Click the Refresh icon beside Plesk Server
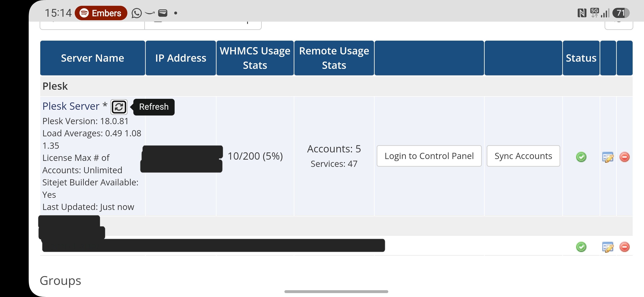Image resolution: width=644 pixels, height=297 pixels. coord(119,107)
